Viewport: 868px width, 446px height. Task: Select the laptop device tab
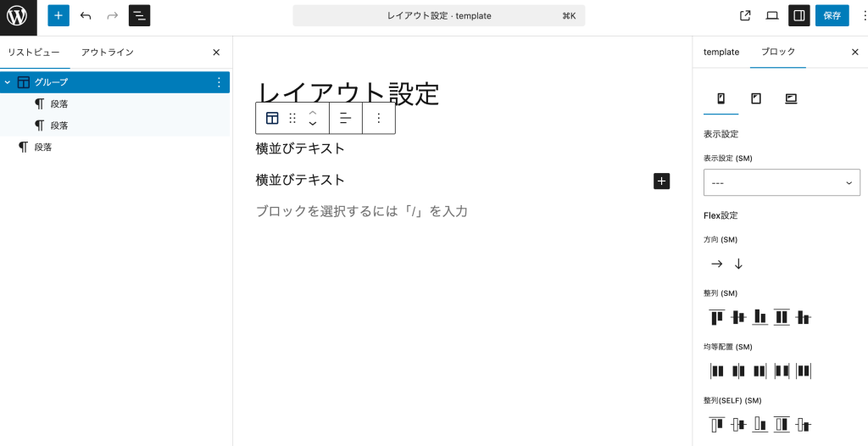(791, 99)
